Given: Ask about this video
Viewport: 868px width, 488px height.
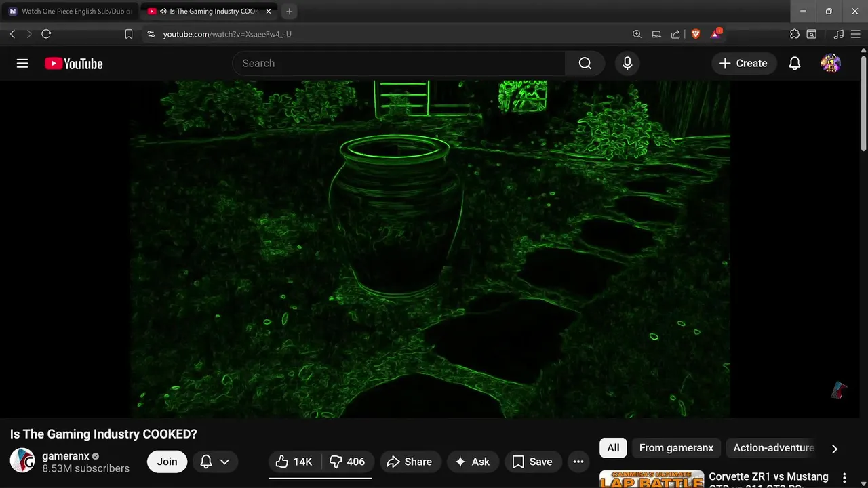Looking at the screenshot, I should pyautogui.click(x=473, y=462).
